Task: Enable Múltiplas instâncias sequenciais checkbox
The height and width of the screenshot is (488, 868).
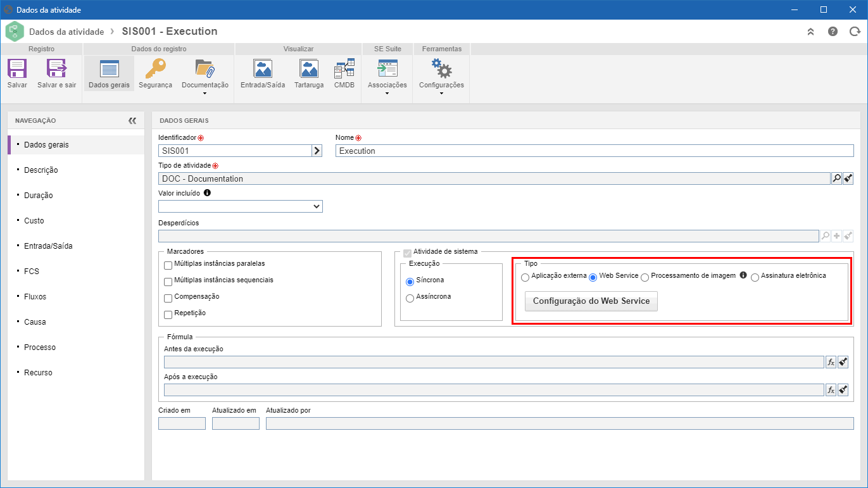Action: 168,282
